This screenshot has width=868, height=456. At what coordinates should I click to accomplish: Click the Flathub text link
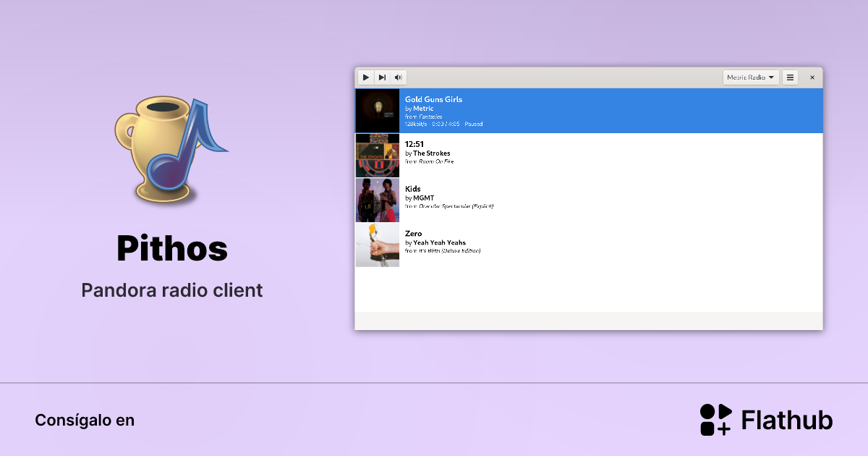786,419
